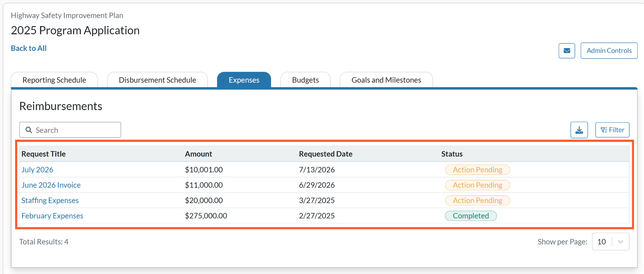Open the Goals and Milestones tab

click(386, 80)
